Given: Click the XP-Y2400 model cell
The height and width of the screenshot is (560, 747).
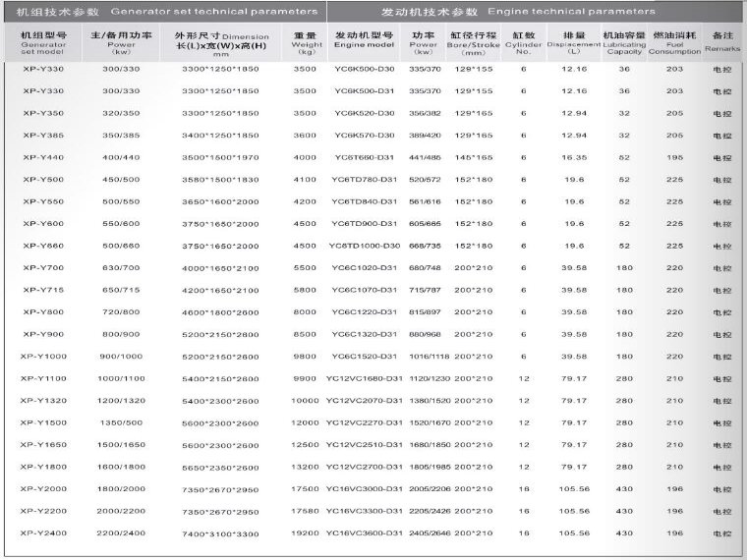Looking at the screenshot, I should tap(43, 532).
